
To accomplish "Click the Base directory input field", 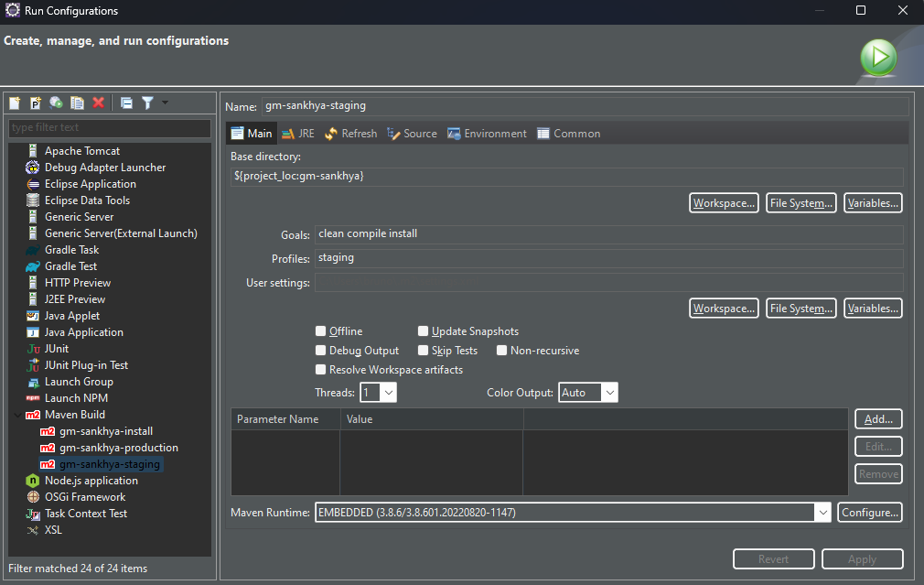I will [x=567, y=177].
